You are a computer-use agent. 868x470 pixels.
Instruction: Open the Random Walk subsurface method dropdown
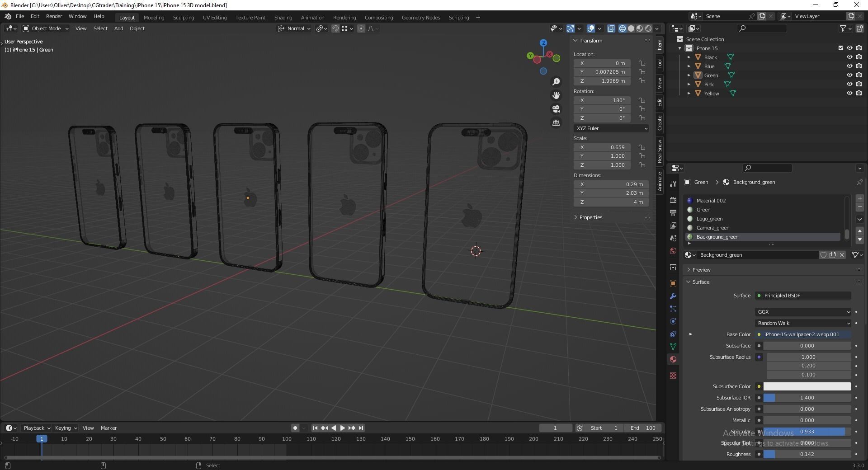pos(803,323)
